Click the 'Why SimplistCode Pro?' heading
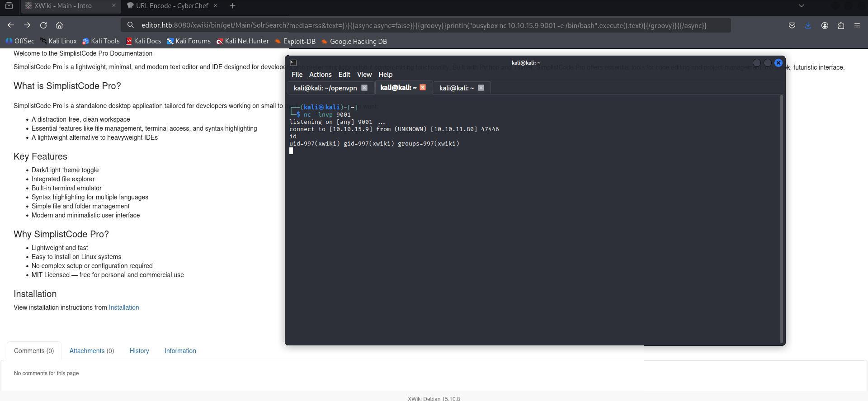Image resolution: width=868 pixels, height=401 pixels. [61, 234]
